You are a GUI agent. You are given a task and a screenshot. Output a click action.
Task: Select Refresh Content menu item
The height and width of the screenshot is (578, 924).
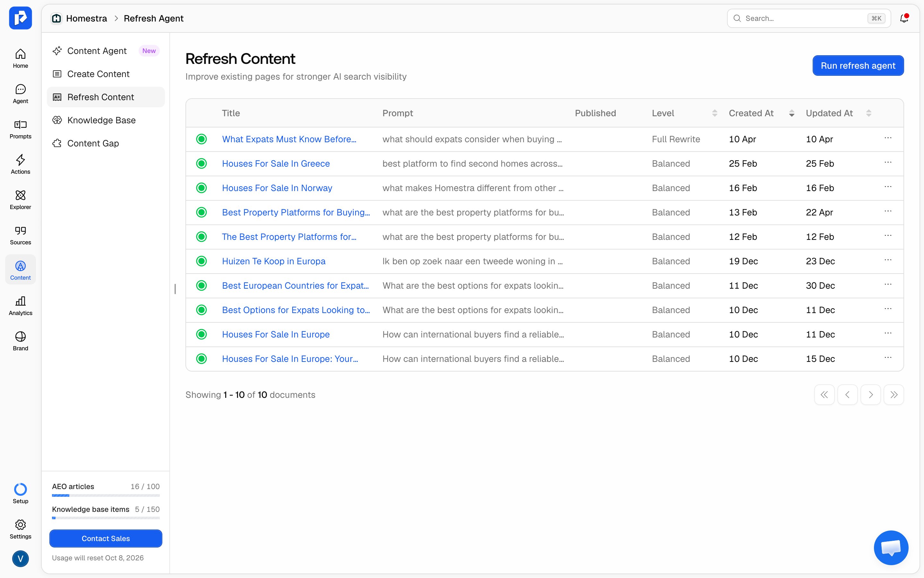[106, 97]
